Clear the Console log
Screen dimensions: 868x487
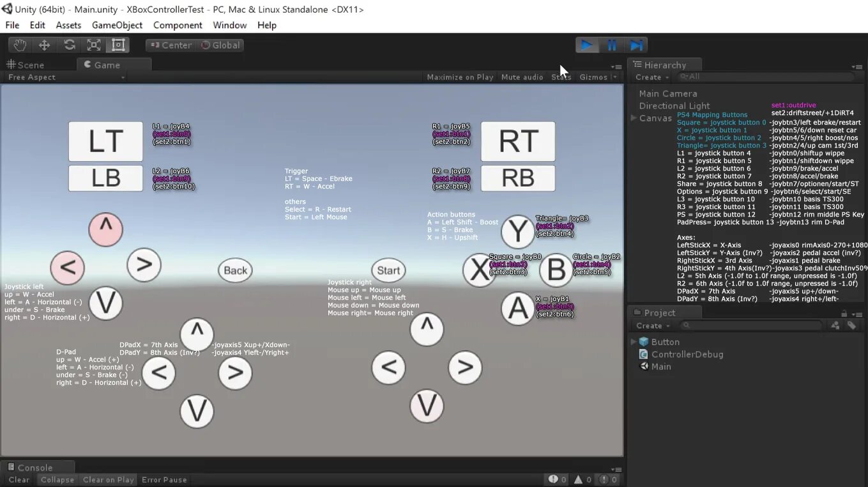[19, 480]
